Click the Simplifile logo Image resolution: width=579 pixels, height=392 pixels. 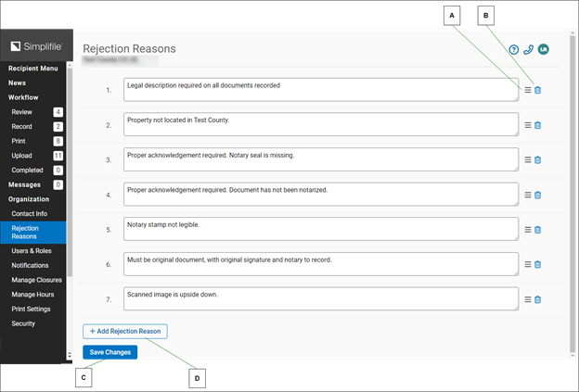36,46
